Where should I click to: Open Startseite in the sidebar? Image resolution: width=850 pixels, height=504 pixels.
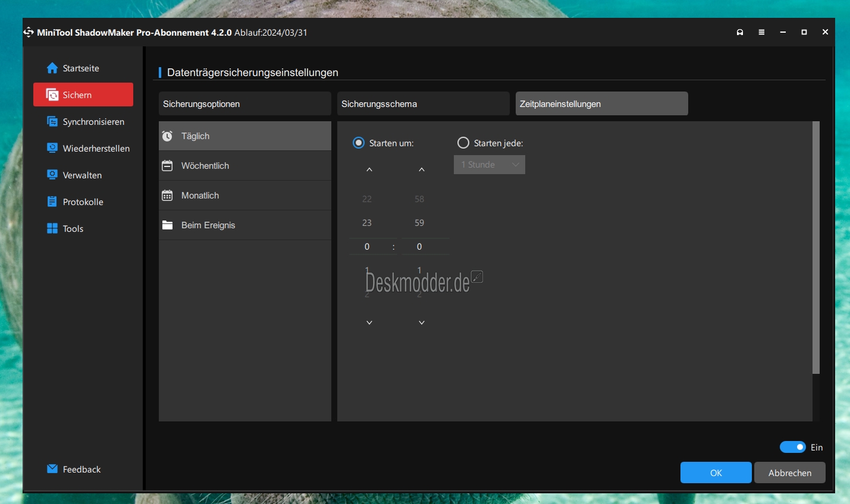[83, 68]
